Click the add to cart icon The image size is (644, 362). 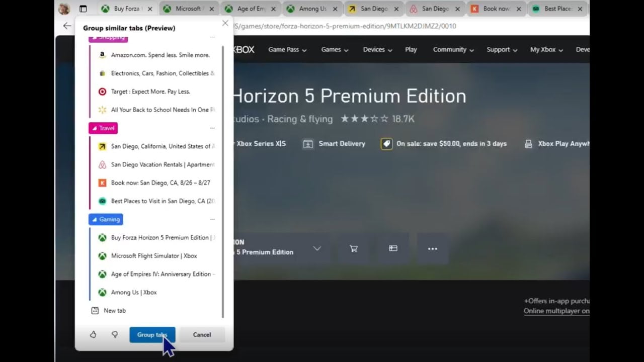pyautogui.click(x=354, y=248)
